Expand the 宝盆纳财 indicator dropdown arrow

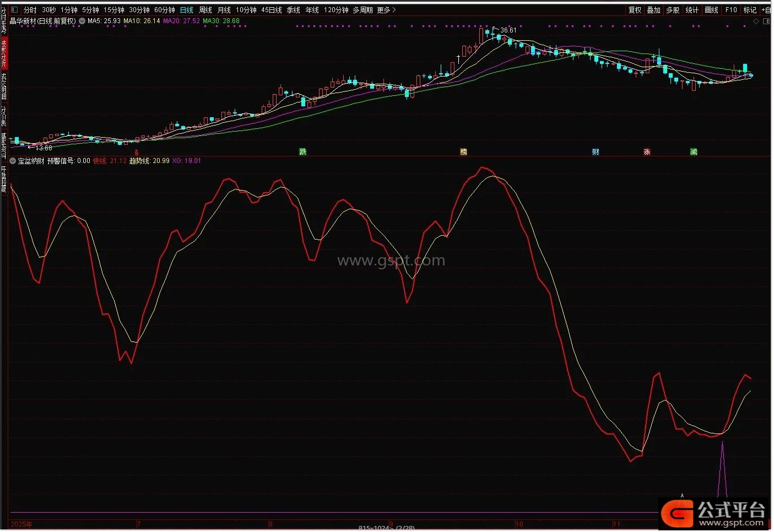tap(13, 161)
